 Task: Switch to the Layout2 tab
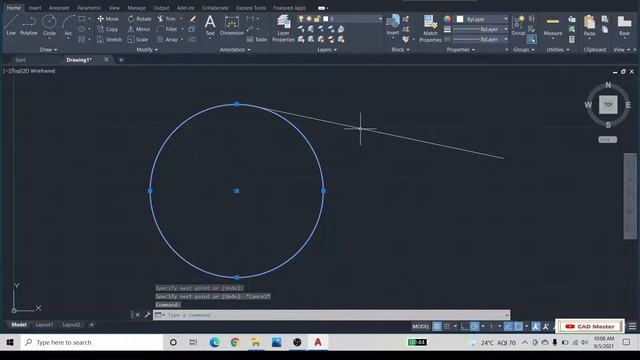coord(71,325)
